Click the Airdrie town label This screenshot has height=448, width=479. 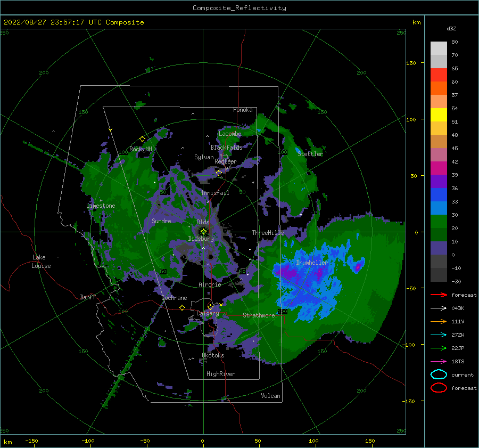tap(210, 284)
